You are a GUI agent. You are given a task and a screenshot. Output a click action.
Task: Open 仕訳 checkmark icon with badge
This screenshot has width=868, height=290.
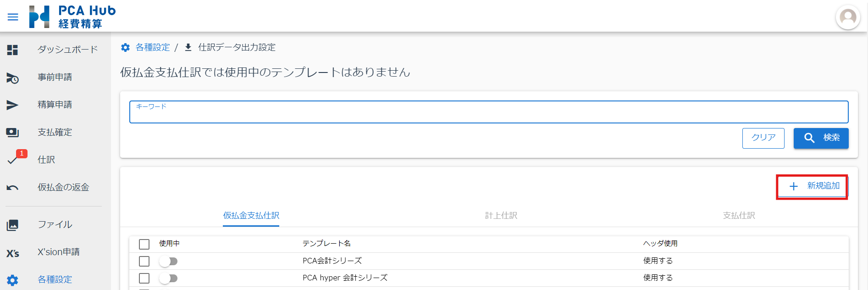pos(13,160)
